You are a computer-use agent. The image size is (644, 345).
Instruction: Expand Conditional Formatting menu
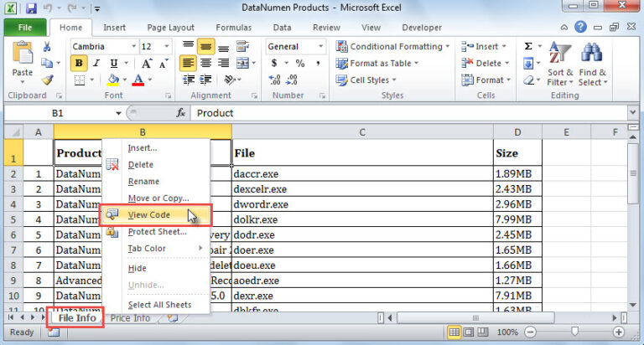pos(392,46)
